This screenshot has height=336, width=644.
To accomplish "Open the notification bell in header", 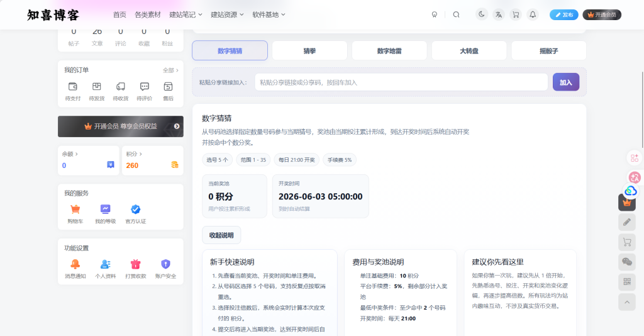I will (533, 15).
